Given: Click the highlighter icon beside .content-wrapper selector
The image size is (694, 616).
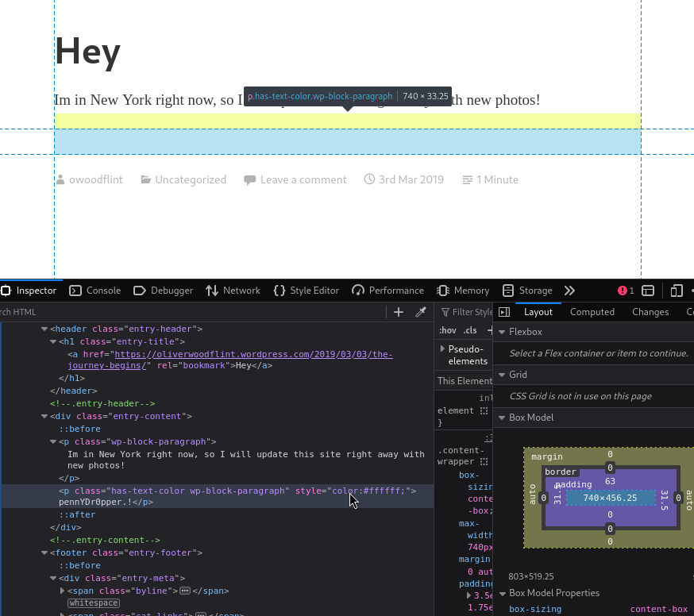Looking at the screenshot, I should coord(484,461).
